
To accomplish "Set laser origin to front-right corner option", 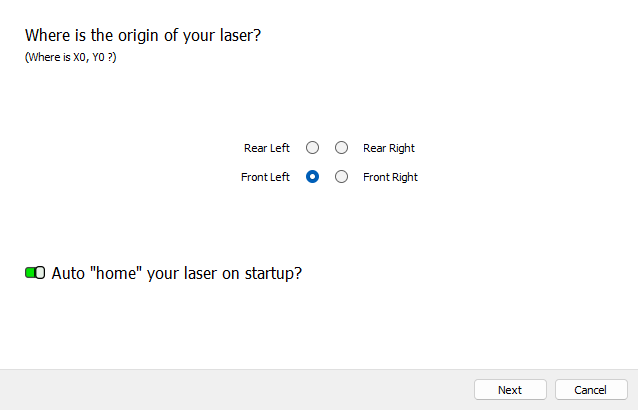I will (342, 177).
